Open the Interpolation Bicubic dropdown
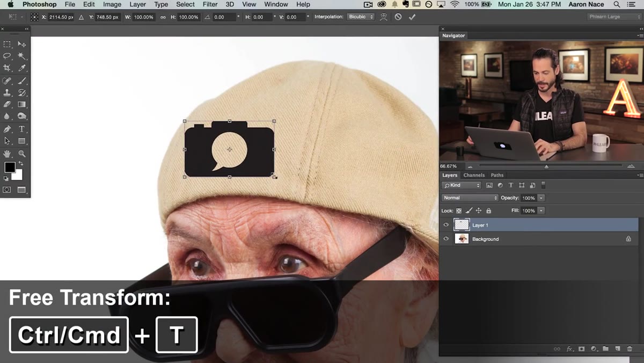Image resolution: width=644 pixels, height=363 pixels. (x=361, y=17)
